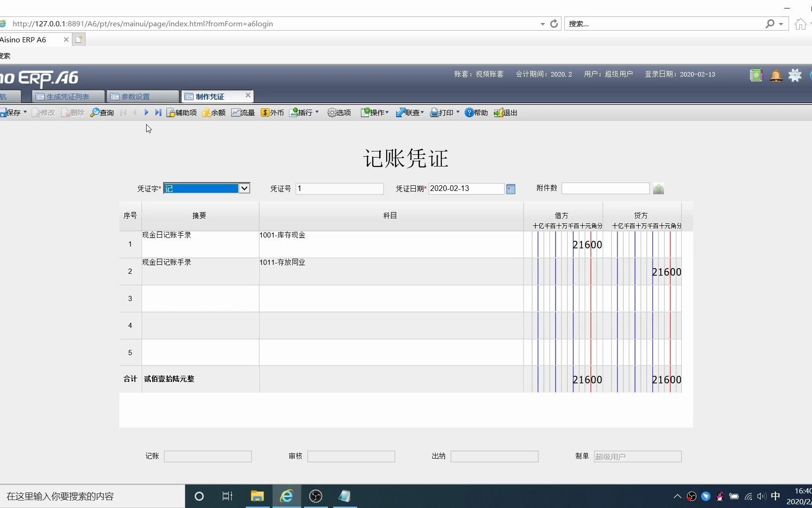Open 选项 options gear

click(x=339, y=112)
